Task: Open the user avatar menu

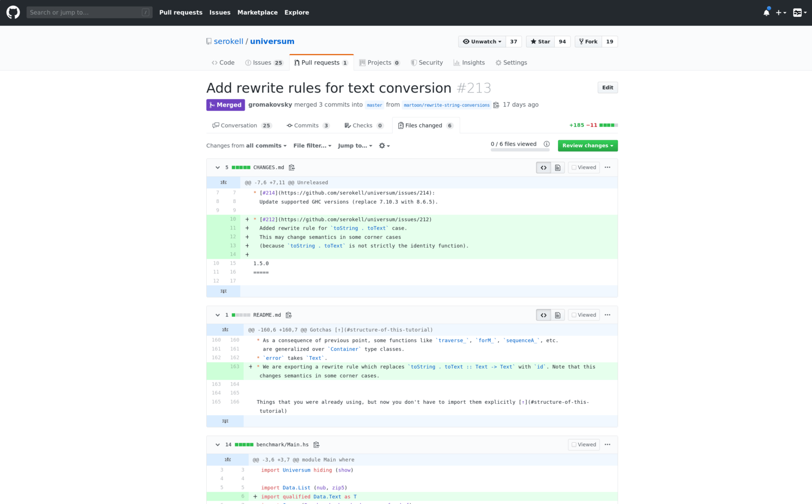Action: (x=800, y=12)
